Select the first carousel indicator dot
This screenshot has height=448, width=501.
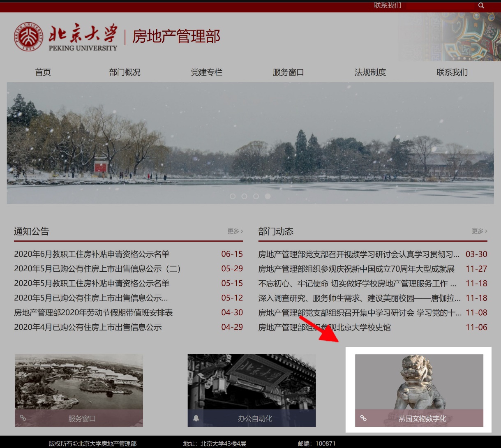click(x=233, y=196)
